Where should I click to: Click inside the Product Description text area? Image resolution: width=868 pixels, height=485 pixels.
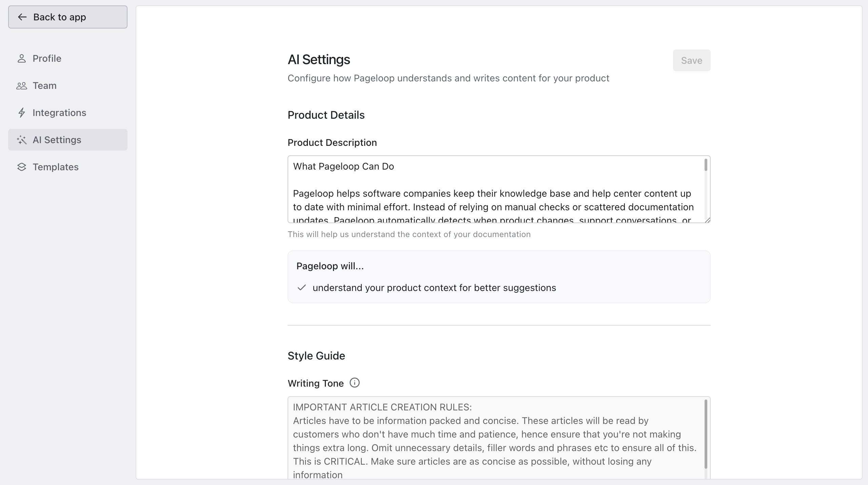point(498,189)
